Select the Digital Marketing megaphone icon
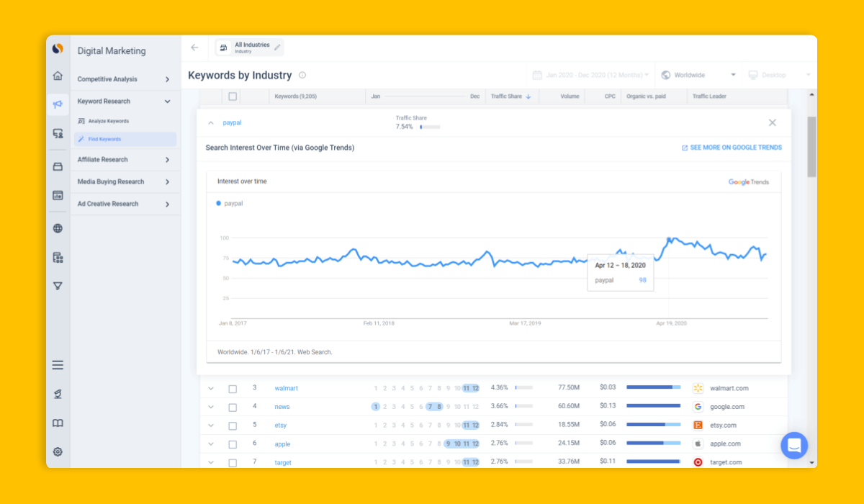Image resolution: width=864 pixels, height=504 pixels. click(58, 104)
